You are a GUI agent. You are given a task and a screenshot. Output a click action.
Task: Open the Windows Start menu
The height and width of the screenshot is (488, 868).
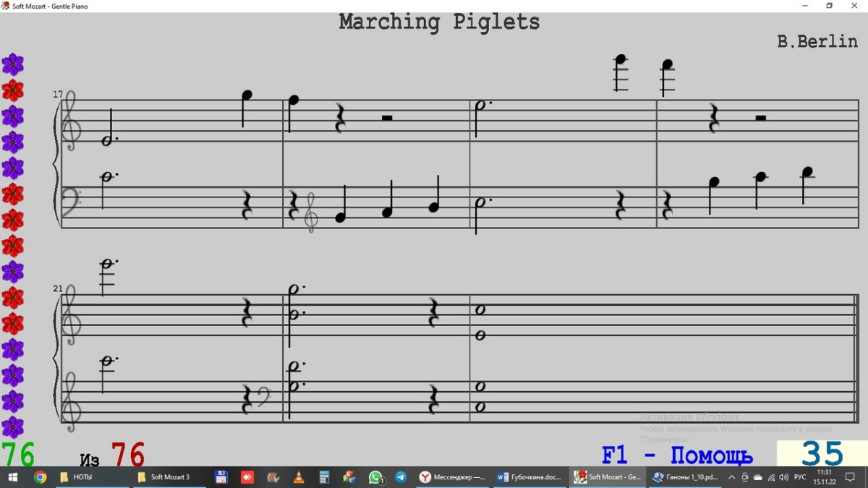(12, 477)
